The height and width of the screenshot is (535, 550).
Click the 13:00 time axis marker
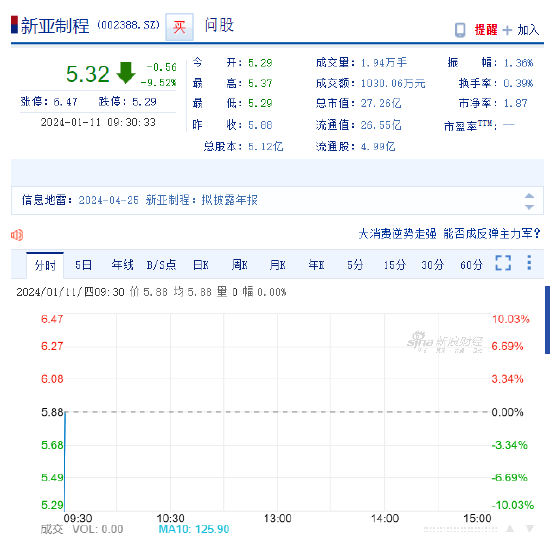click(277, 518)
